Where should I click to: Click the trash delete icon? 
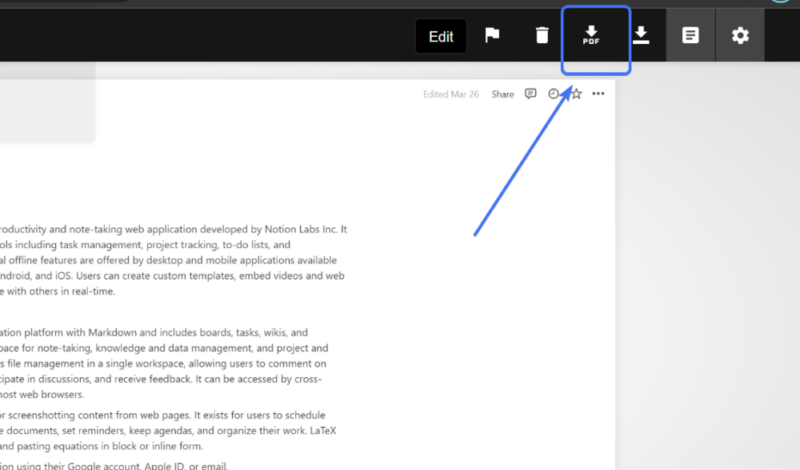pyautogui.click(x=542, y=35)
